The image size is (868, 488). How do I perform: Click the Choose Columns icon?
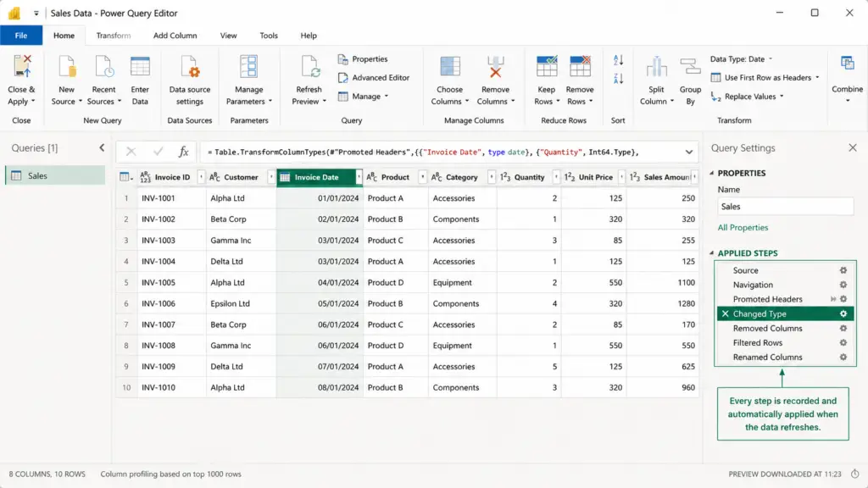click(x=450, y=66)
